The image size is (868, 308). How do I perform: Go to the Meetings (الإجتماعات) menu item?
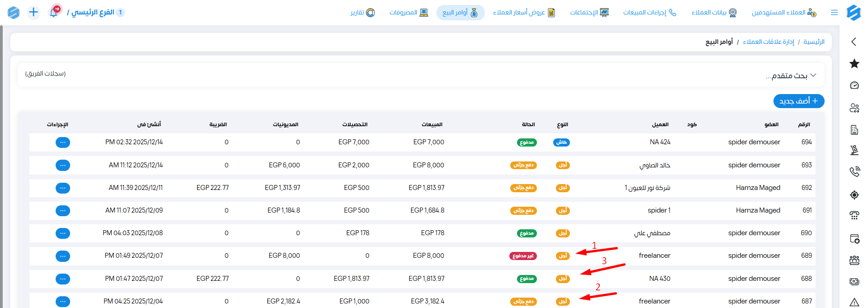click(589, 13)
